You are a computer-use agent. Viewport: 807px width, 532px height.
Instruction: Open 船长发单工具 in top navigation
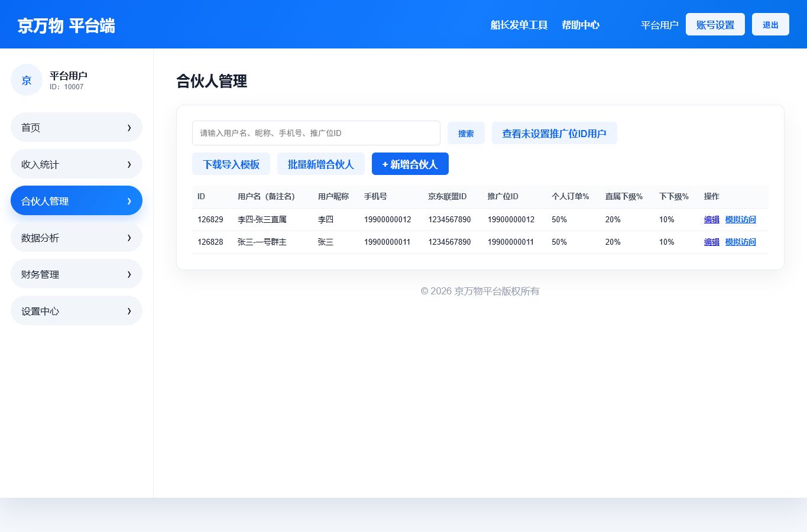[x=519, y=25]
